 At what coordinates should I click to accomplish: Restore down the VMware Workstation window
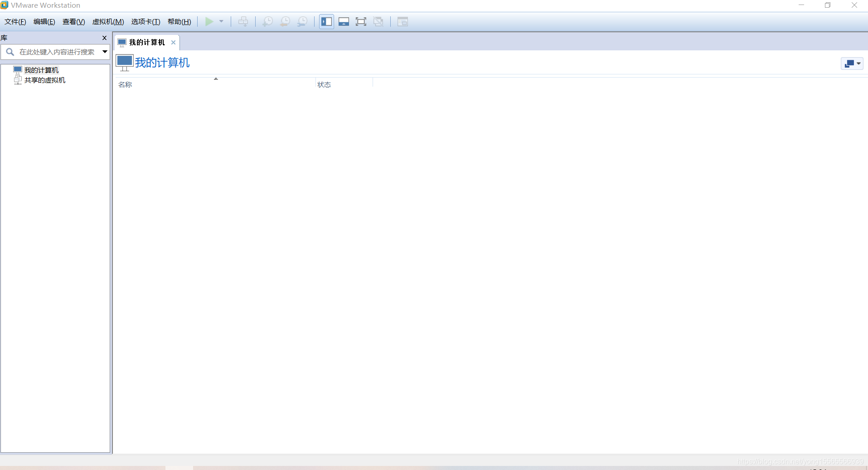coord(828,5)
